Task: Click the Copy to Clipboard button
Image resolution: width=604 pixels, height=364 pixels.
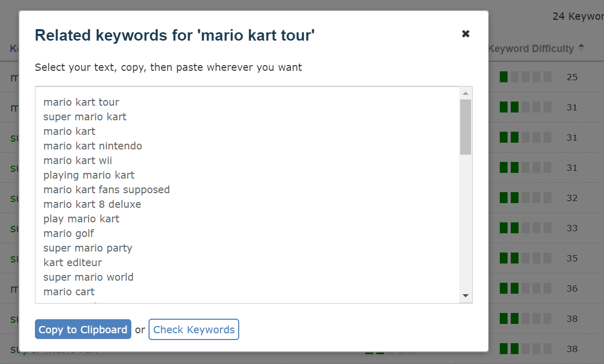Action: (82, 329)
